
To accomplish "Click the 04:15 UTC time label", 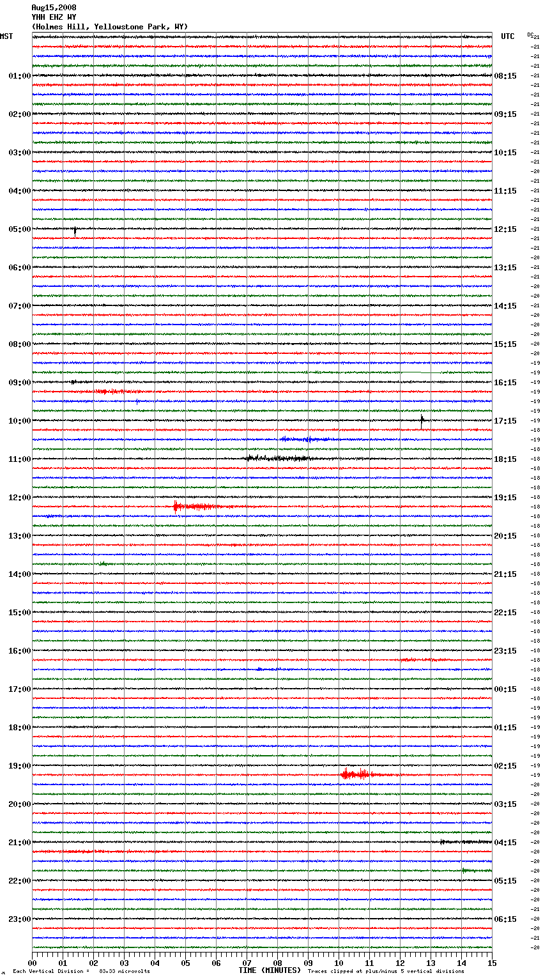I will tap(505, 843).
